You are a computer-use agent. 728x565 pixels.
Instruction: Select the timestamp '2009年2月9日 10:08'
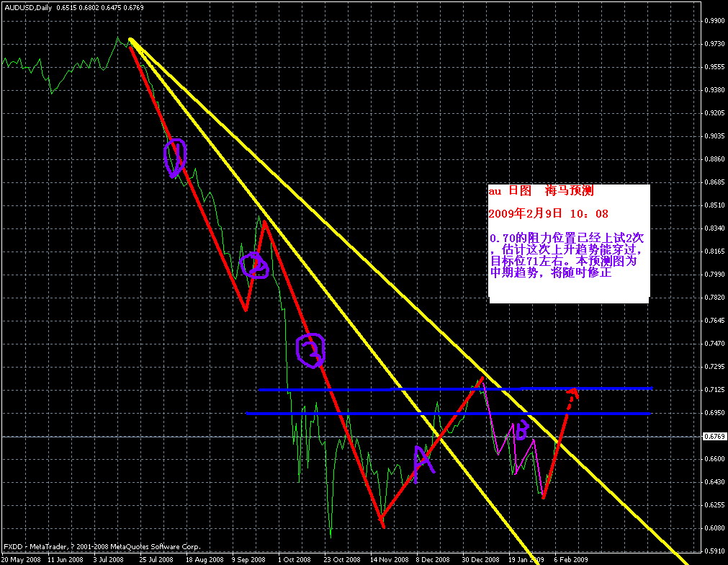pyautogui.click(x=548, y=214)
